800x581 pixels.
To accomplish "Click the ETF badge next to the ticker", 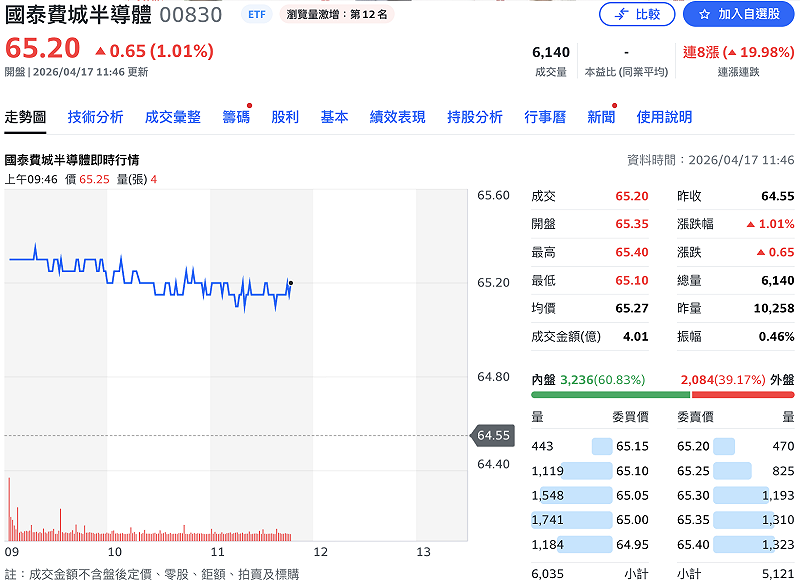I will (257, 14).
